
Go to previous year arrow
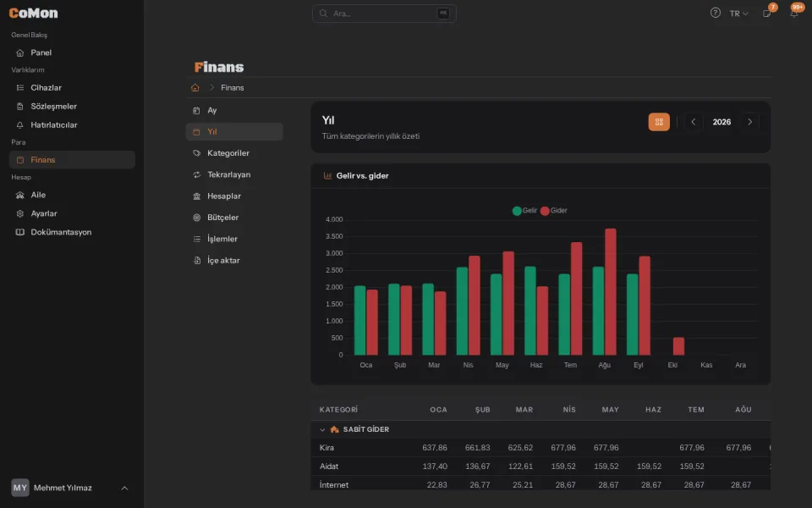tap(693, 122)
